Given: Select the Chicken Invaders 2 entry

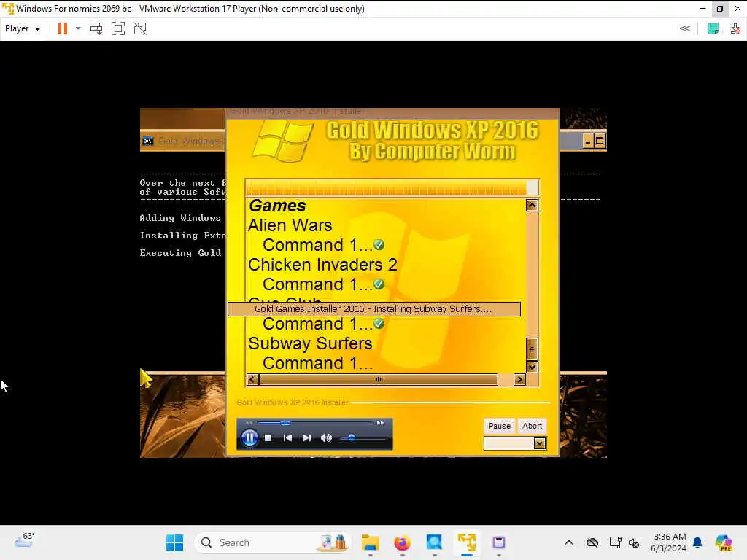Looking at the screenshot, I should [322, 265].
